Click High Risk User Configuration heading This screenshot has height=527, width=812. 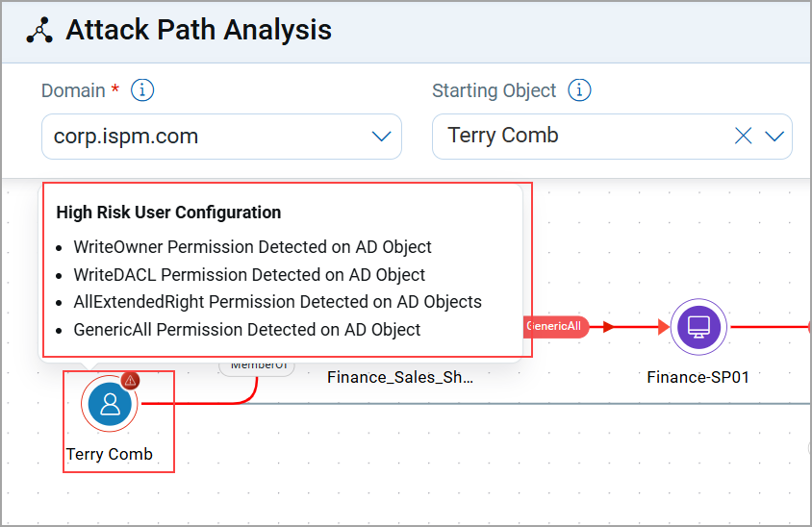coord(168,213)
